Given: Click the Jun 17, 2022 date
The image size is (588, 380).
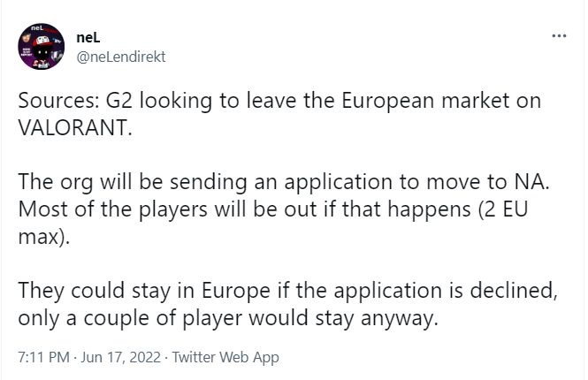Looking at the screenshot, I should (x=120, y=357).
